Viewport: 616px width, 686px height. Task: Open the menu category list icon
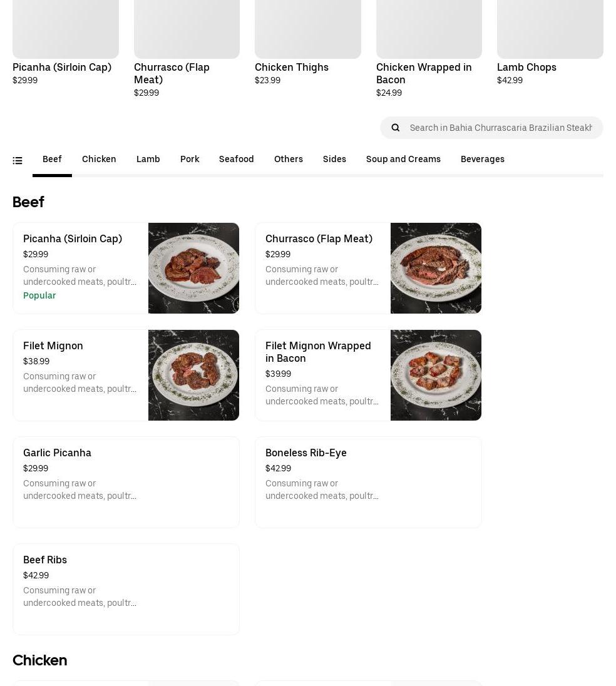(x=18, y=161)
